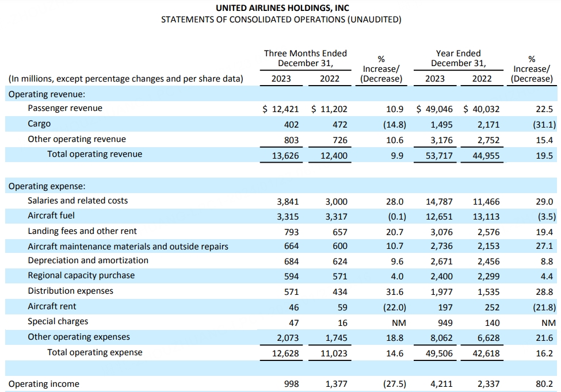Click 'Depreciation and amortization' row label

click(x=88, y=260)
